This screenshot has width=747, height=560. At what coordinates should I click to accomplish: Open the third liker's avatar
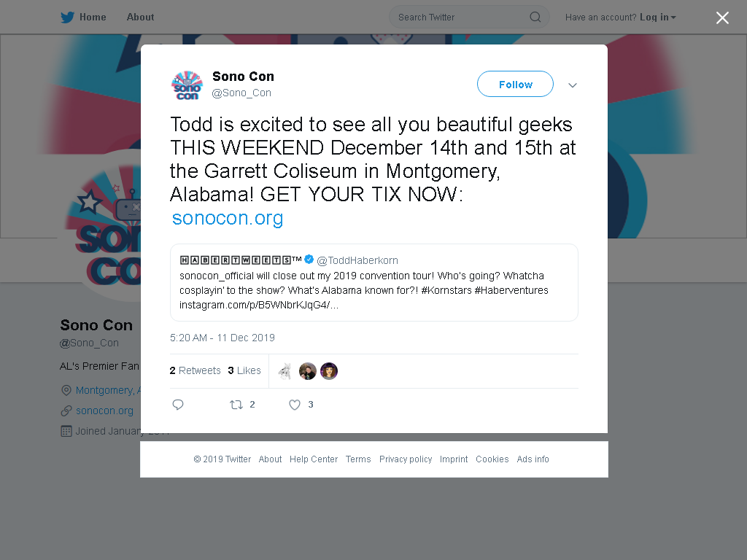[329, 371]
